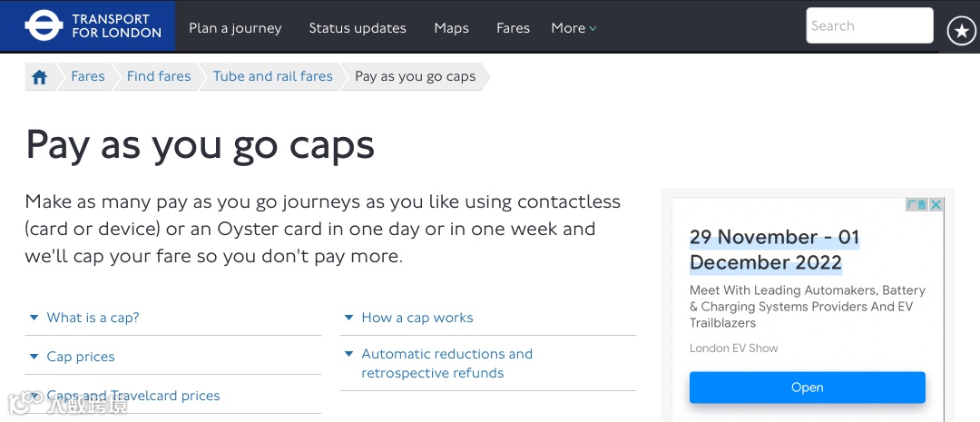Go to Find fares breadcrumb
Viewport: 980px width, 422px height.
pos(159,76)
